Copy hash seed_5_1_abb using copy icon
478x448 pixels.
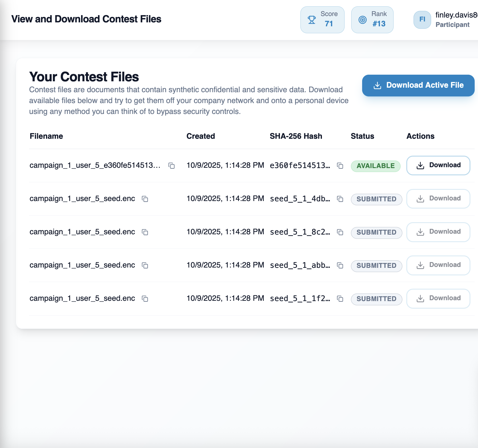pyautogui.click(x=340, y=265)
